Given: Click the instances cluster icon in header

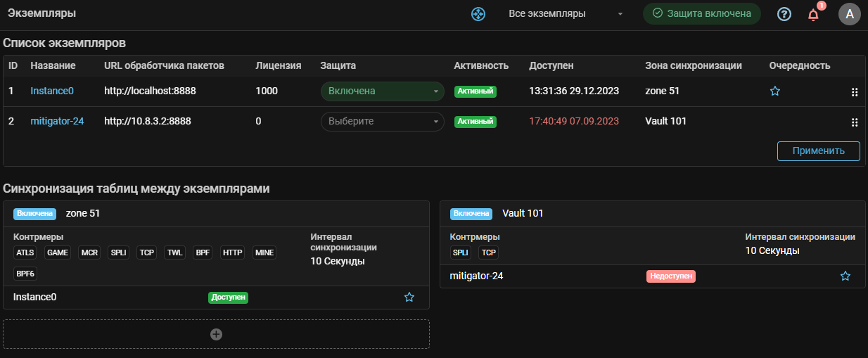Looking at the screenshot, I should [478, 13].
